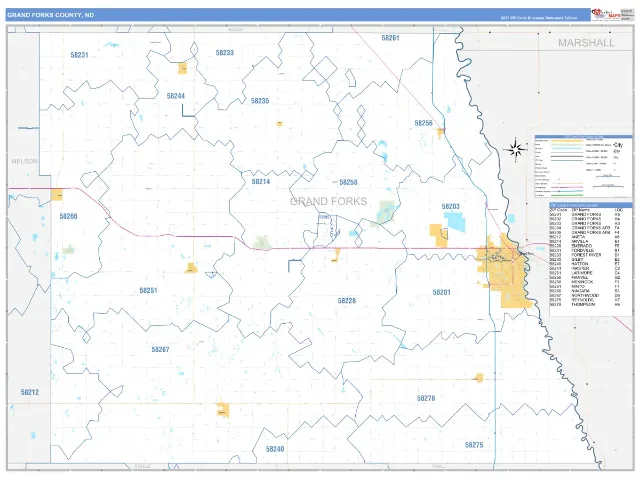This screenshot has width=640, height=480.
Task: Click the FOREST RIVER row in ZIP index
Action: point(586,255)
